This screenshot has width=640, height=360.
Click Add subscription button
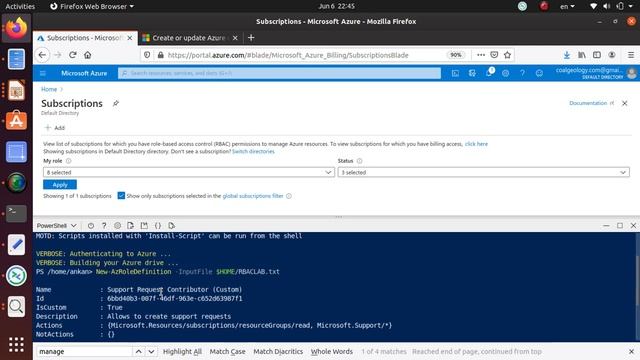tap(55, 128)
